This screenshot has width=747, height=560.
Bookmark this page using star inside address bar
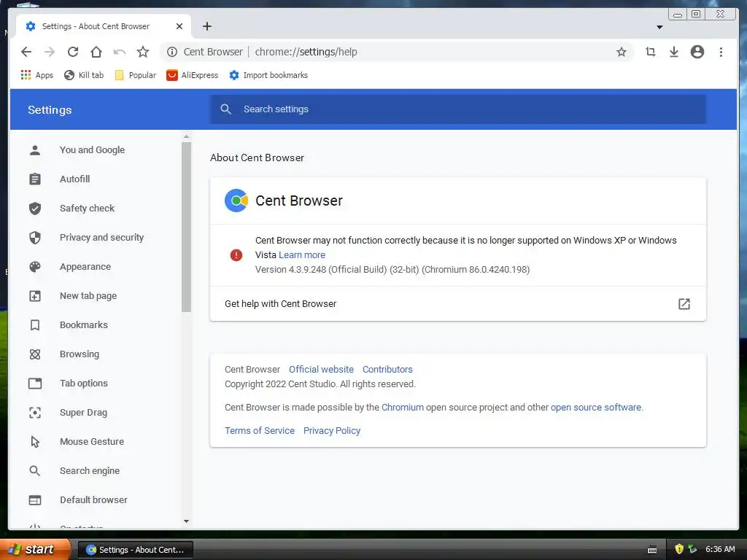622,52
